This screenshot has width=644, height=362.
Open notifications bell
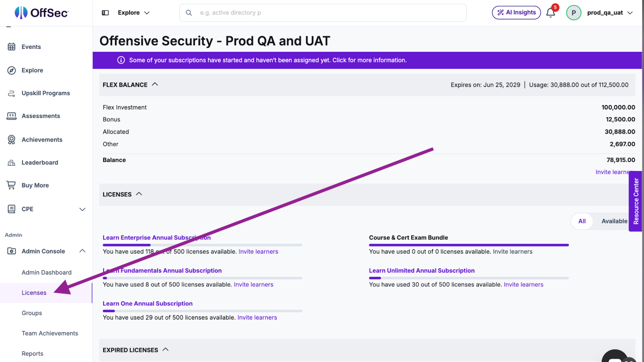click(551, 13)
